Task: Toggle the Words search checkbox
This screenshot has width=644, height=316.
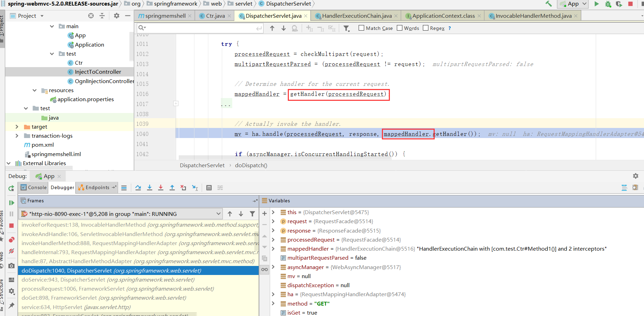Action: (400, 28)
